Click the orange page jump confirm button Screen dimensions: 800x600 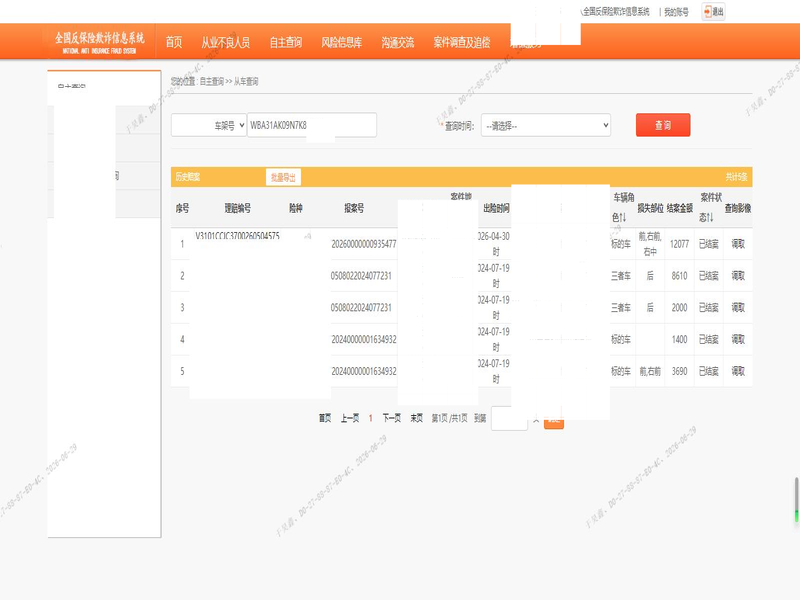[x=554, y=423]
